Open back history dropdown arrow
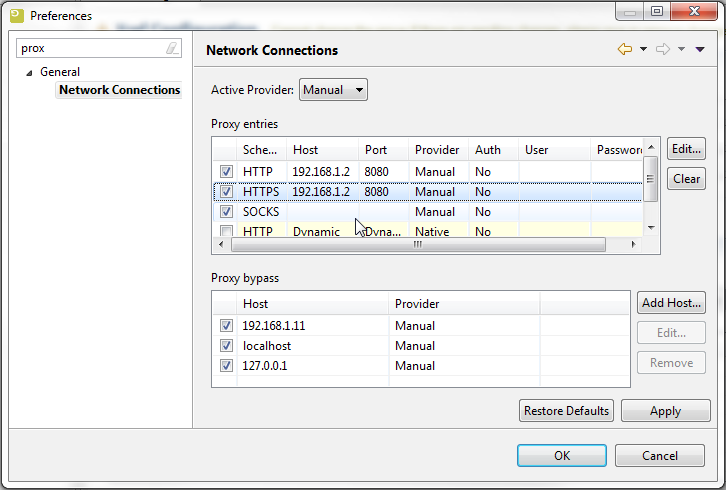The height and width of the screenshot is (490, 726). point(643,49)
